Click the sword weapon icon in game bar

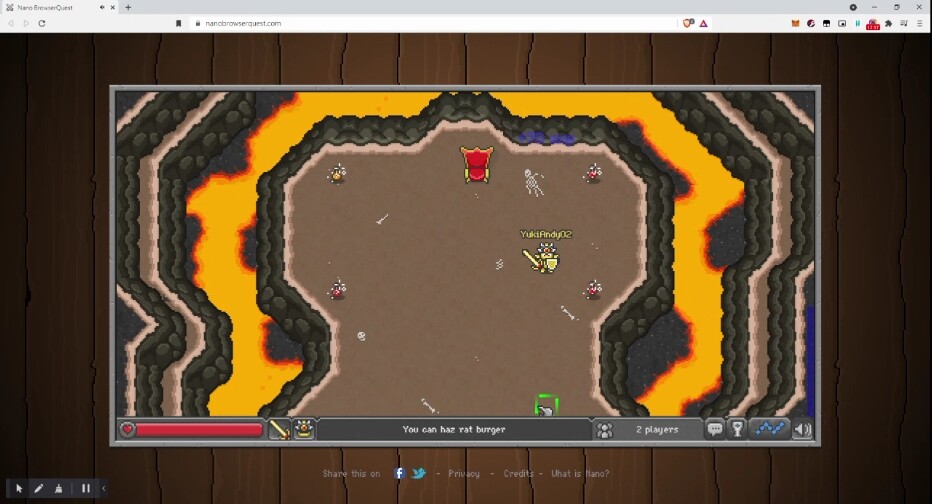[x=279, y=429]
